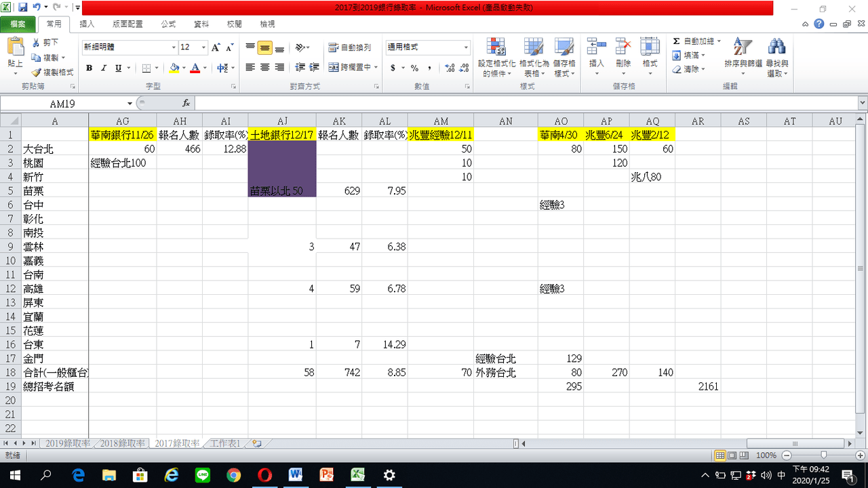Center cell text horizontally

point(264,68)
